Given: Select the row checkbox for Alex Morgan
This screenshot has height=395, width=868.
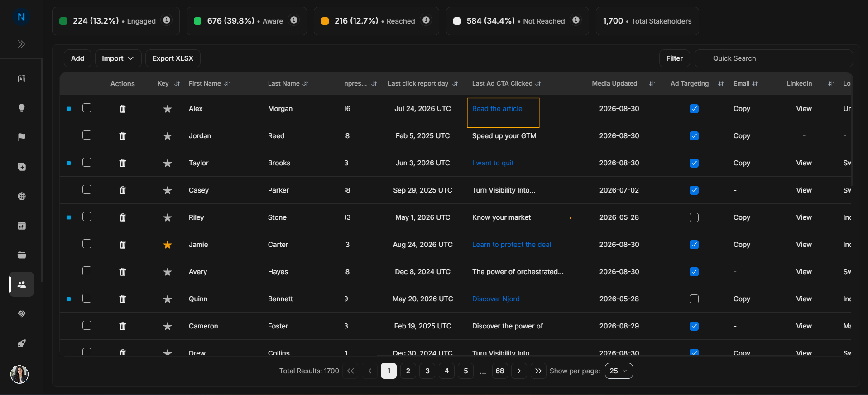Looking at the screenshot, I should click(87, 108).
